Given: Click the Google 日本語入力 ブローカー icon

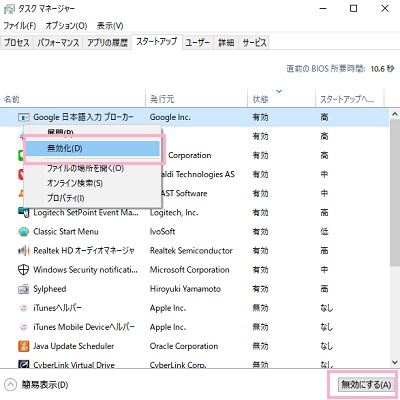Looking at the screenshot, I should [23, 117].
